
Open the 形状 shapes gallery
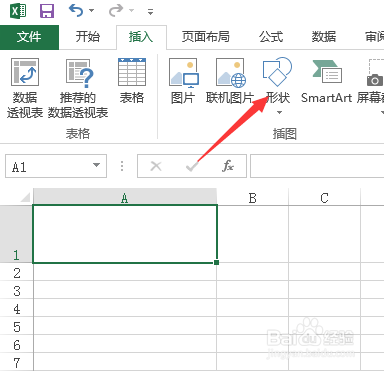coord(278,80)
